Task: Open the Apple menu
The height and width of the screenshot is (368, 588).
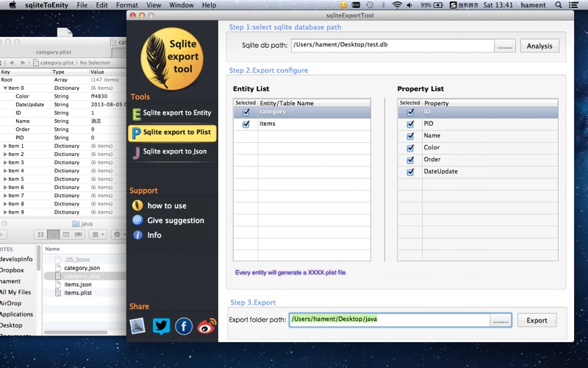Action: point(12,5)
